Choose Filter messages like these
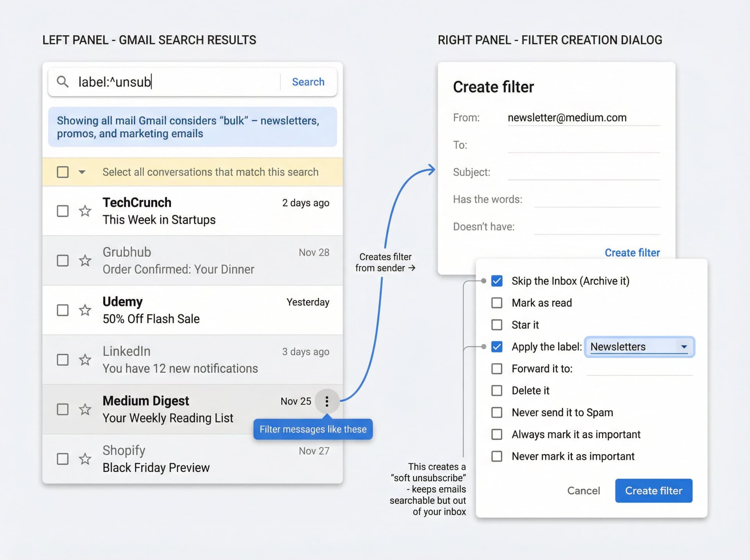Viewport: 750px width, 560px height. coord(313,429)
